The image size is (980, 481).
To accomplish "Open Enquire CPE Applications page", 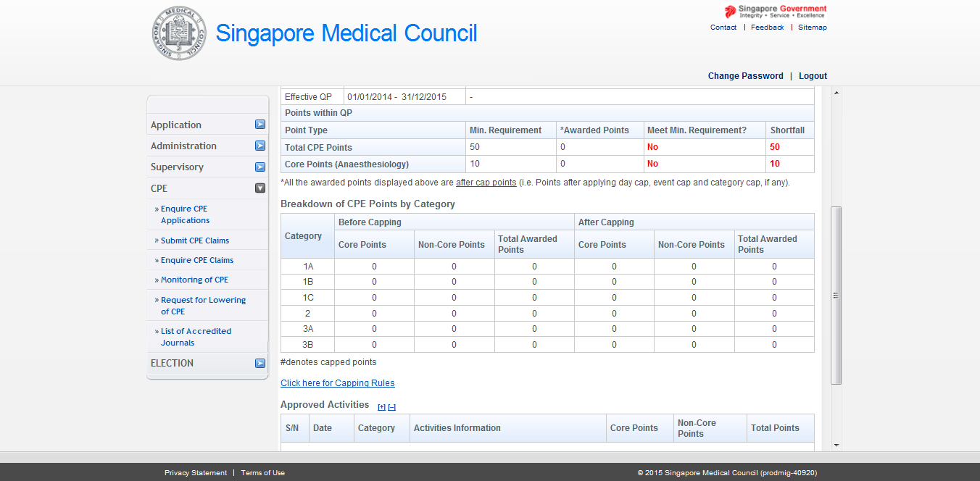I will (185, 214).
